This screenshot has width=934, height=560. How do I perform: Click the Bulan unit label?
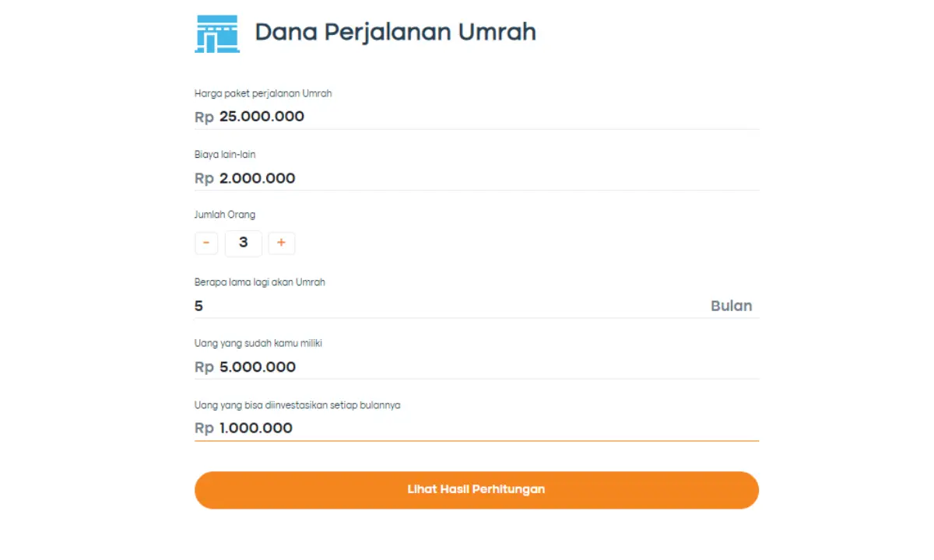731,306
